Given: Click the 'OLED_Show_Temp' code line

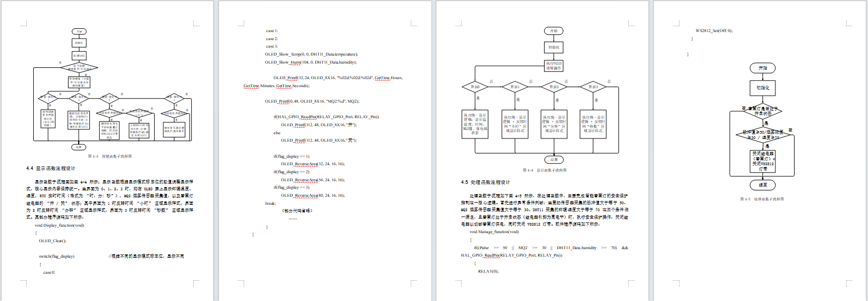Looking at the screenshot, I should tap(311, 54).
